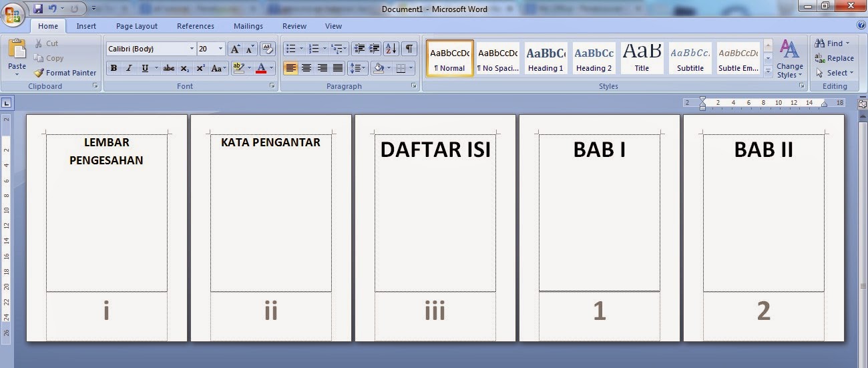Click Format Painter

65,73
